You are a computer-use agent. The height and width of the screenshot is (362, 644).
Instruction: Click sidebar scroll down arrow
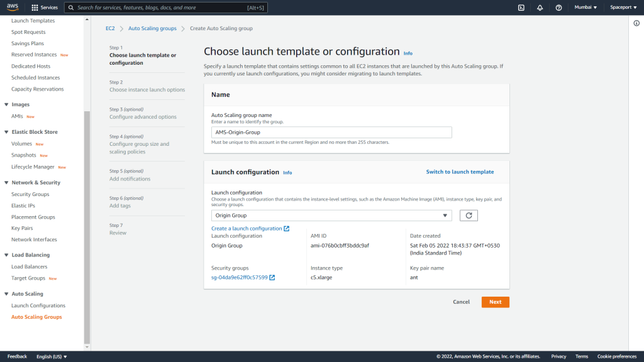(x=87, y=347)
